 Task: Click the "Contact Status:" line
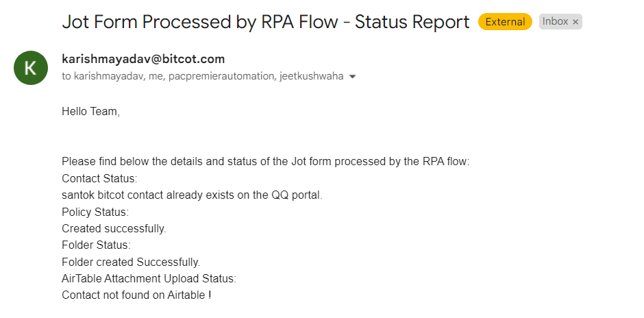click(x=99, y=178)
